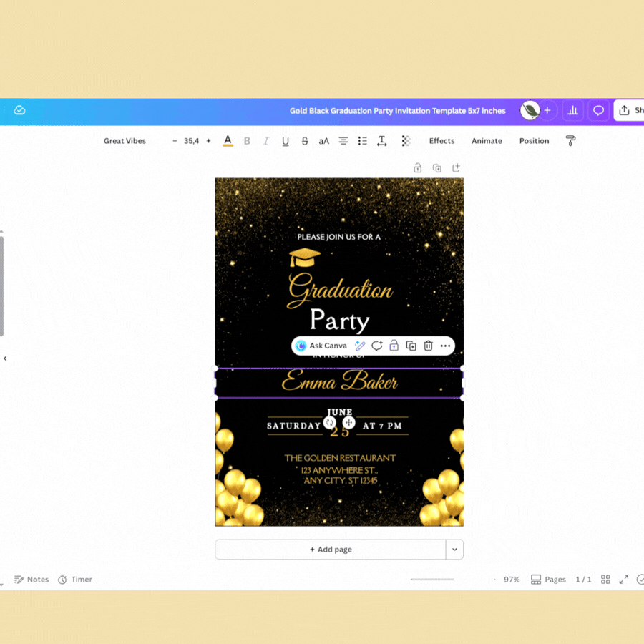Lock the current page
Screen dimensions: 644x644
click(x=417, y=167)
